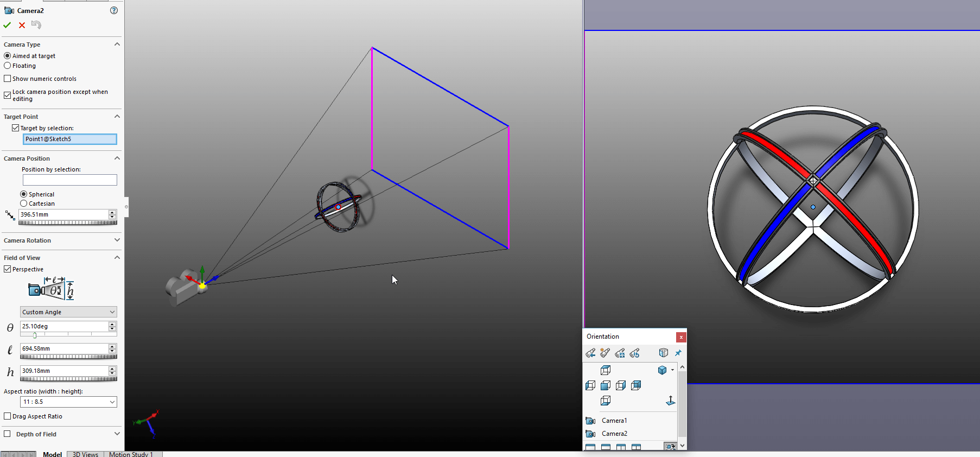Viewport: 980px width, 457px height.
Task: Click the Normal To view icon
Action: point(671,401)
